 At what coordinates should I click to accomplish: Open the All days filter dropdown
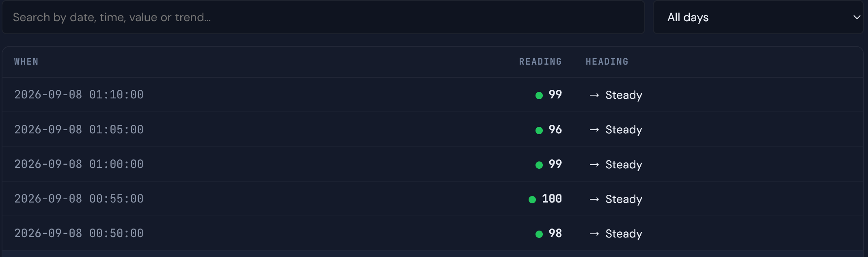coord(758,17)
